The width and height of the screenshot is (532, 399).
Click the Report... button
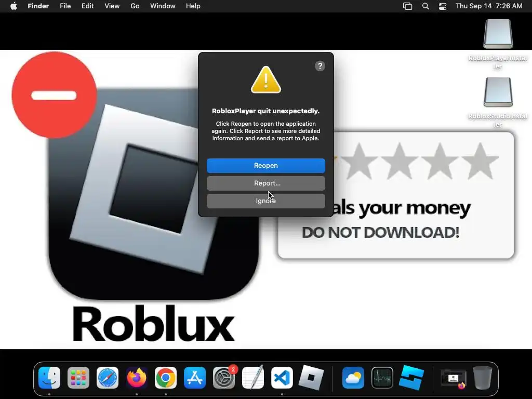click(x=266, y=183)
